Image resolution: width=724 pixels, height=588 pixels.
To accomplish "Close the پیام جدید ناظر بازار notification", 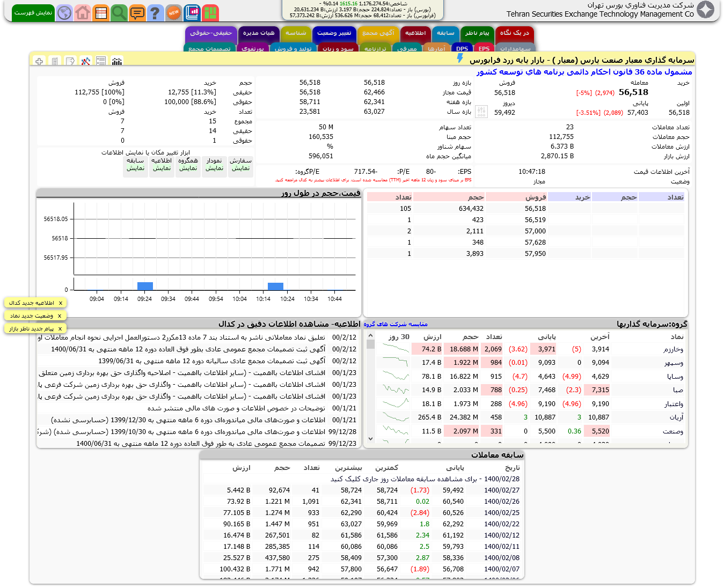I will pos(60,329).
